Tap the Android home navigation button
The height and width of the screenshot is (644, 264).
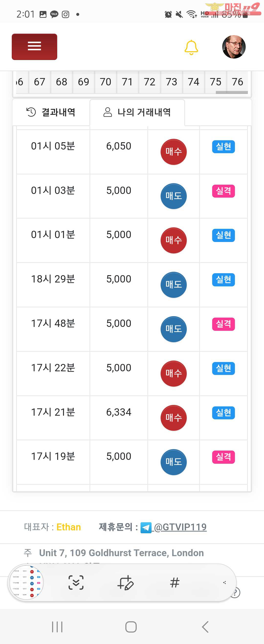pyautogui.click(x=131, y=627)
